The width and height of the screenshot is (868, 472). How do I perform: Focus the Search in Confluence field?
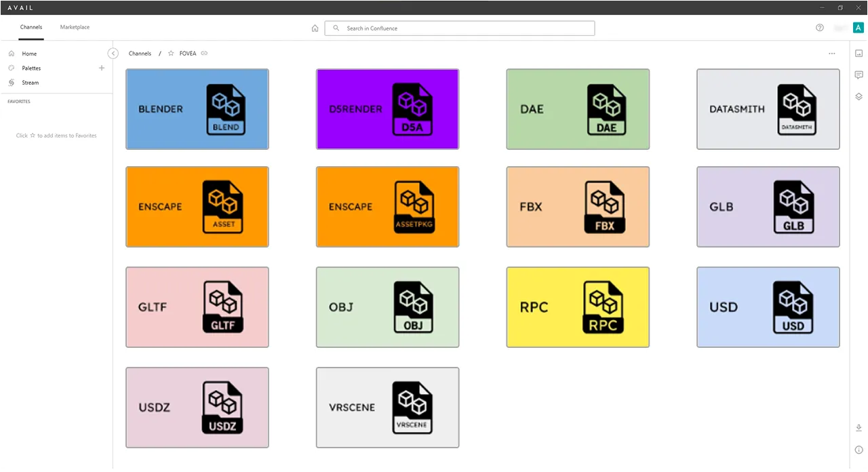(x=460, y=28)
